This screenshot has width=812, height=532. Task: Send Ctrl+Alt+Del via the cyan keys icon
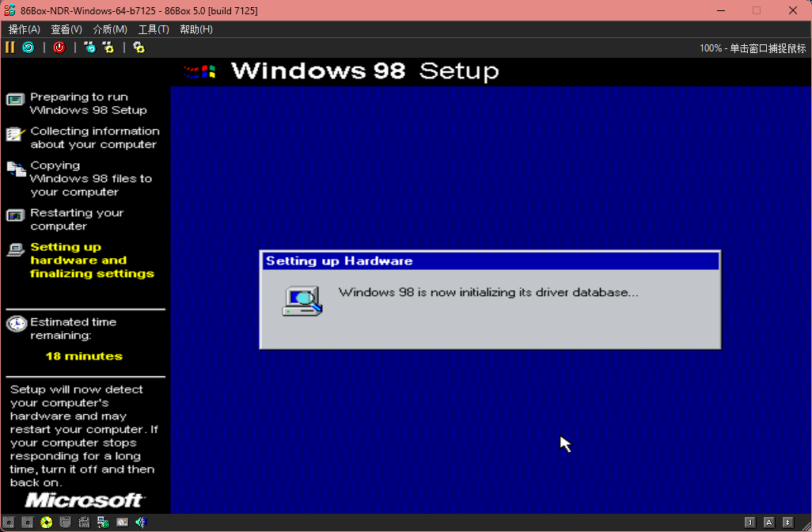point(90,47)
